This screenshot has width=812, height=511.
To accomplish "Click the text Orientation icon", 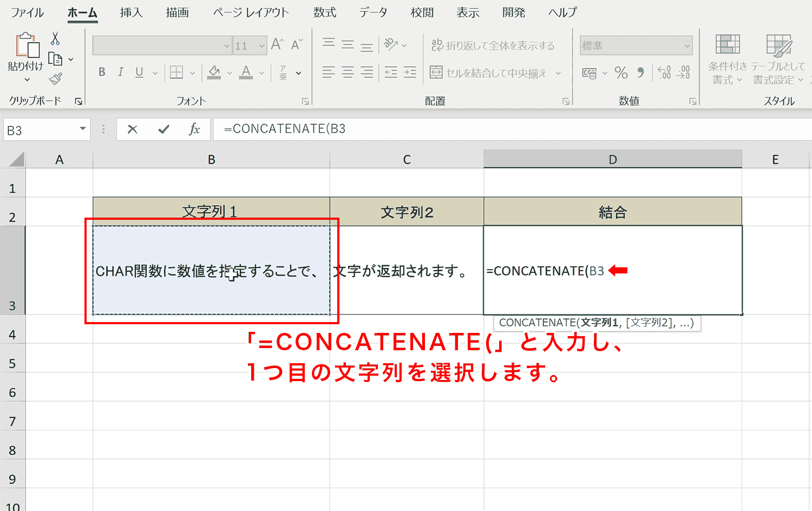I will (x=391, y=45).
